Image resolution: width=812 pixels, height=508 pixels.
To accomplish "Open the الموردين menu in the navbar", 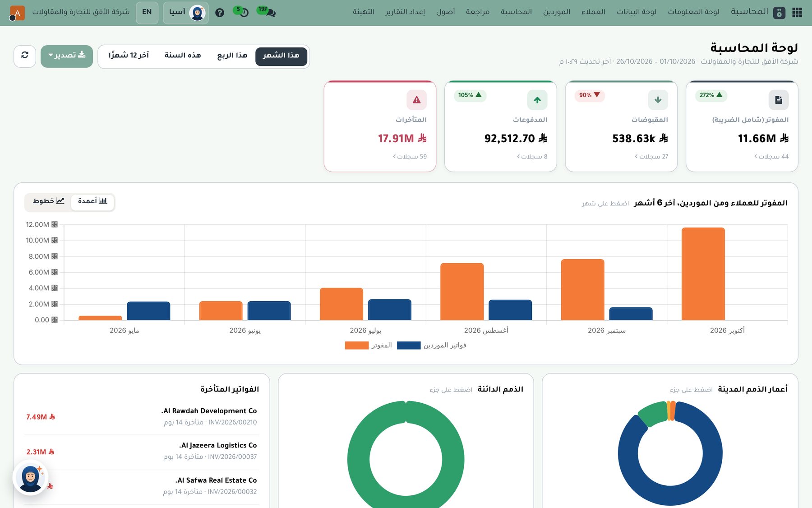I will [x=557, y=12].
